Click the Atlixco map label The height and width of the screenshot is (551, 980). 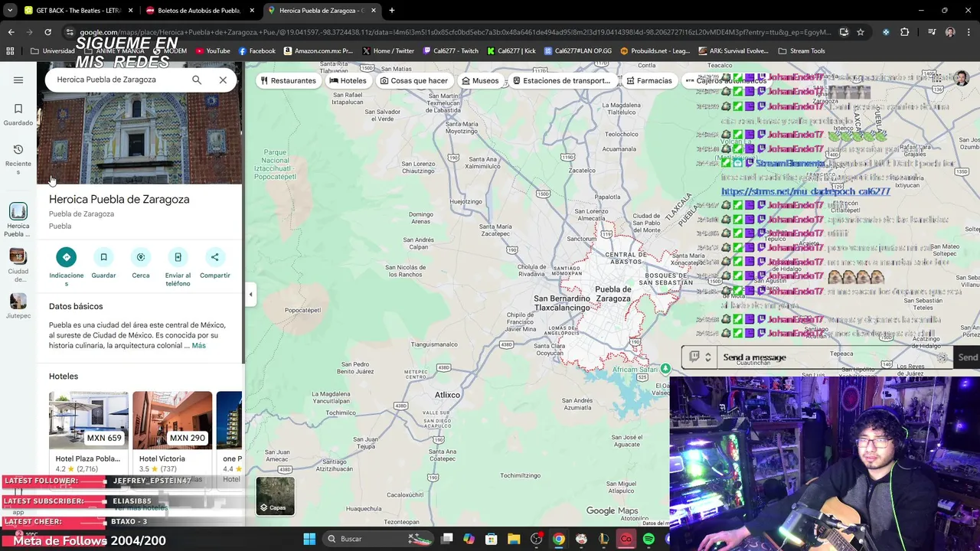[x=447, y=395]
